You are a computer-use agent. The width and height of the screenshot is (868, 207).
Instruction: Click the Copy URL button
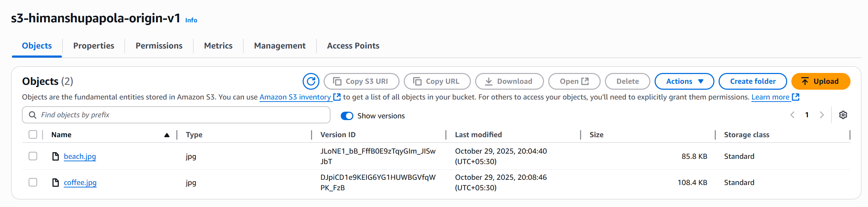(x=437, y=81)
